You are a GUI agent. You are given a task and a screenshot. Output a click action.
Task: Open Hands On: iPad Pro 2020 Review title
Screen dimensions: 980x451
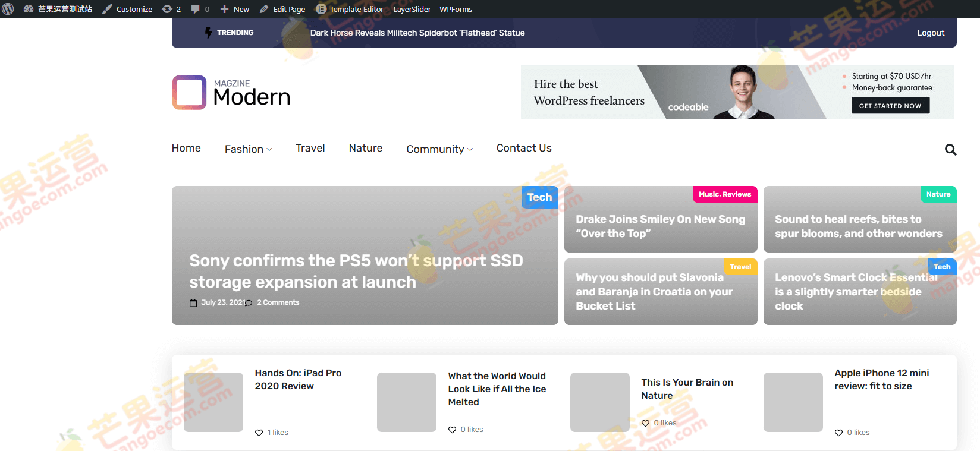coord(298,379)
